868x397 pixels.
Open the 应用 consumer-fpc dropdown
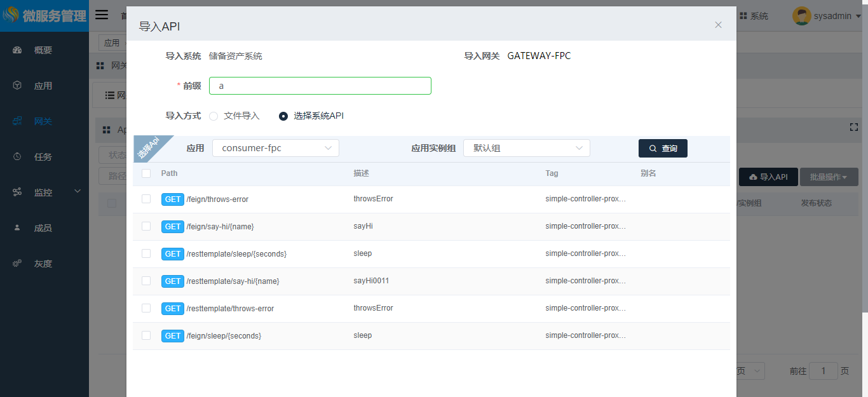275,148
